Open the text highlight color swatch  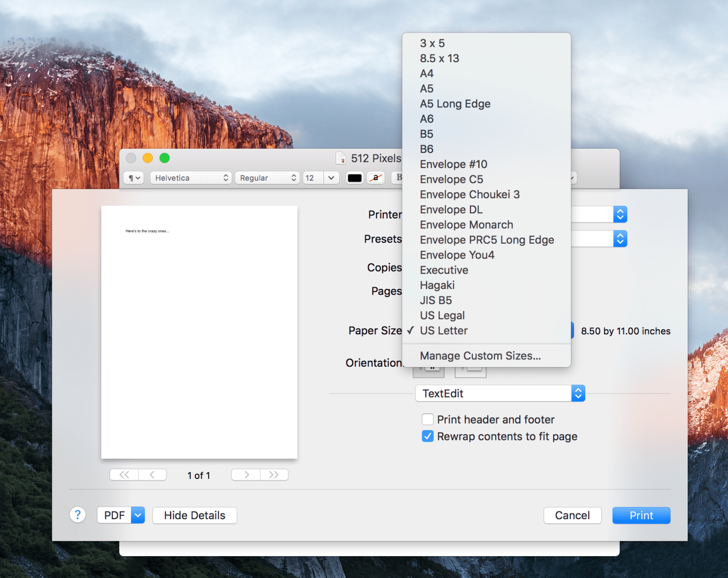coord(376,178)
